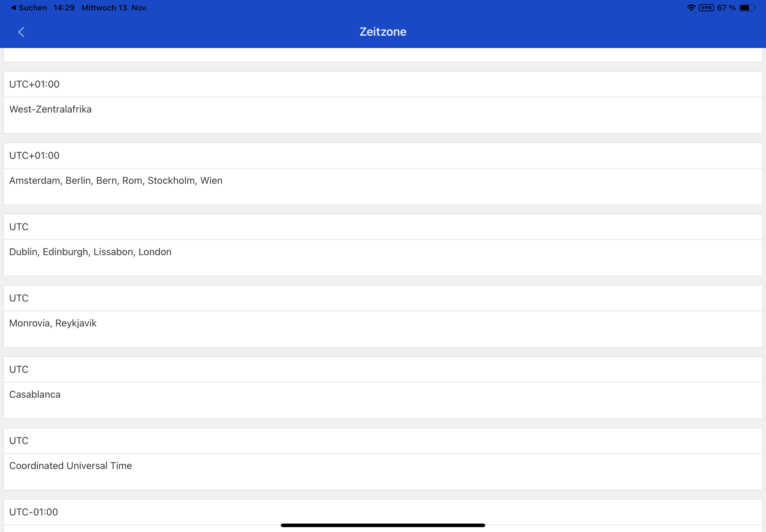
Task: Choose Coordinated Universal Time entry
Action: [x=70, y=466]
